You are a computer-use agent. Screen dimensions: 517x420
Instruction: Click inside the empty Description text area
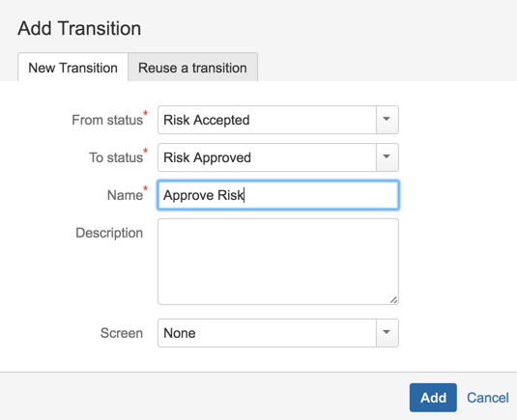[278, 262]
